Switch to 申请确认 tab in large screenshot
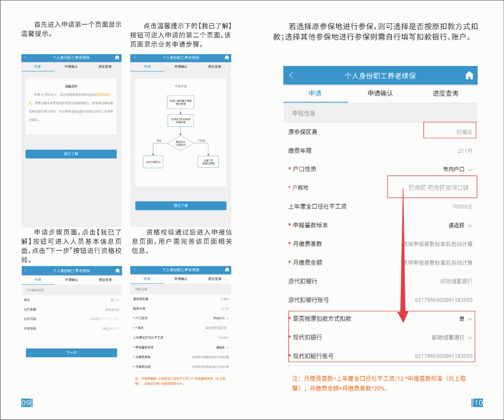The image size is (504, 420). (x=380, y=94)
